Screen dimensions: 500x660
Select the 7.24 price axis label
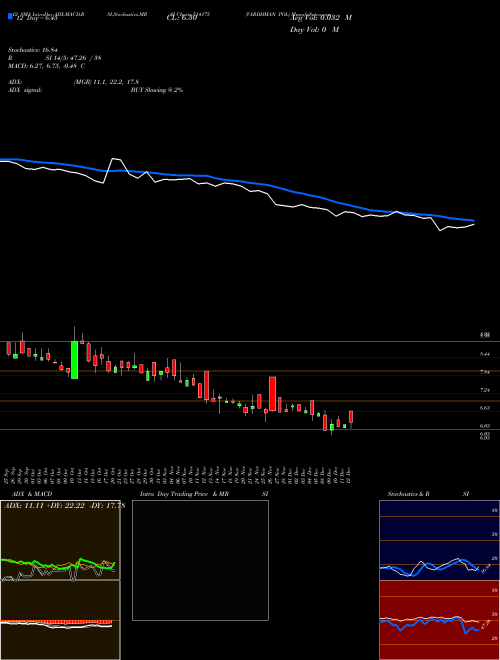click(484, 390)
